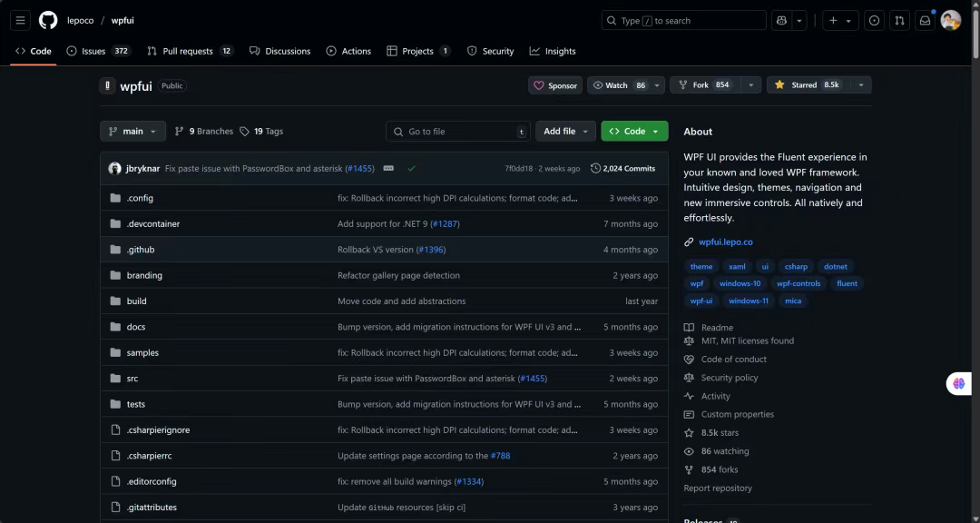Open the .devcontainer folder

point(153,224)
